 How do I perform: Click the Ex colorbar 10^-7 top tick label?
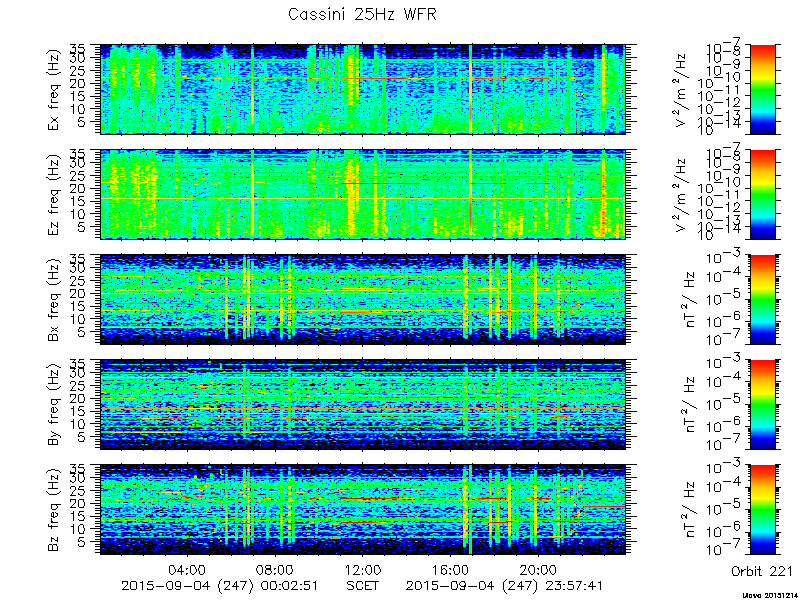coord(725,47)
